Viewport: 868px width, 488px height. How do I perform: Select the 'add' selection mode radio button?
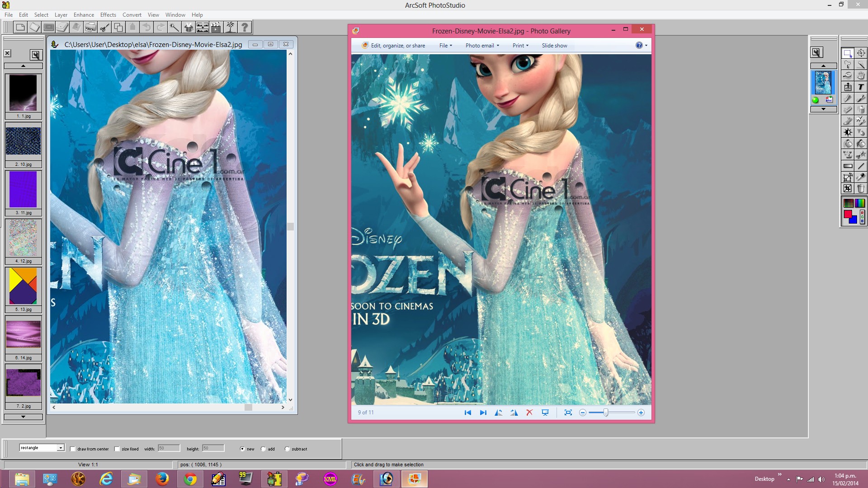coord(263,449)
